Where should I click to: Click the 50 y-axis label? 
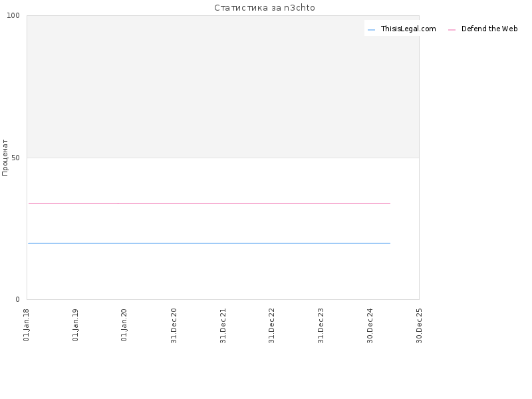pos(15,158)
